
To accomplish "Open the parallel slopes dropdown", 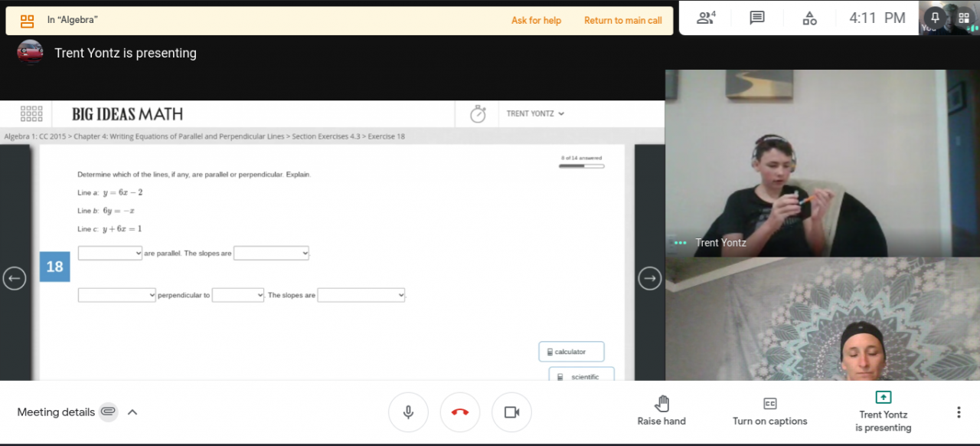I will (x=271, y=253).
